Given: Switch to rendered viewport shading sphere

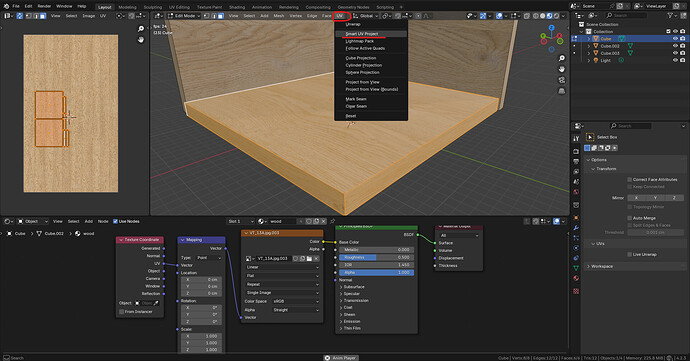Looking at the screenshot, I should [x=556, y=16].
